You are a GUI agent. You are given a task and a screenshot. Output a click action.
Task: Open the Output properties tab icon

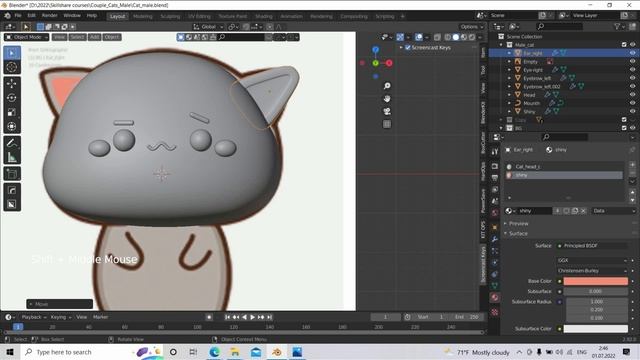click(x=495, y=178)
